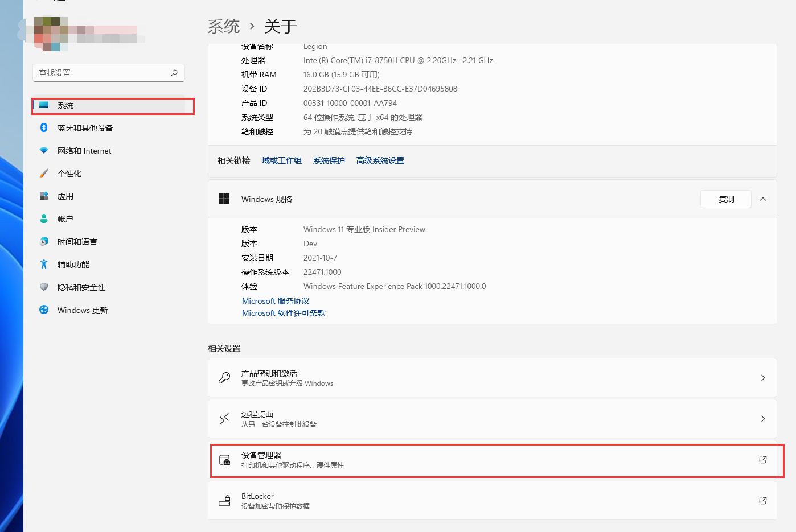Click the Accounts person icon
The height and width of the screenshot is (532, 796).
[44, 219]
